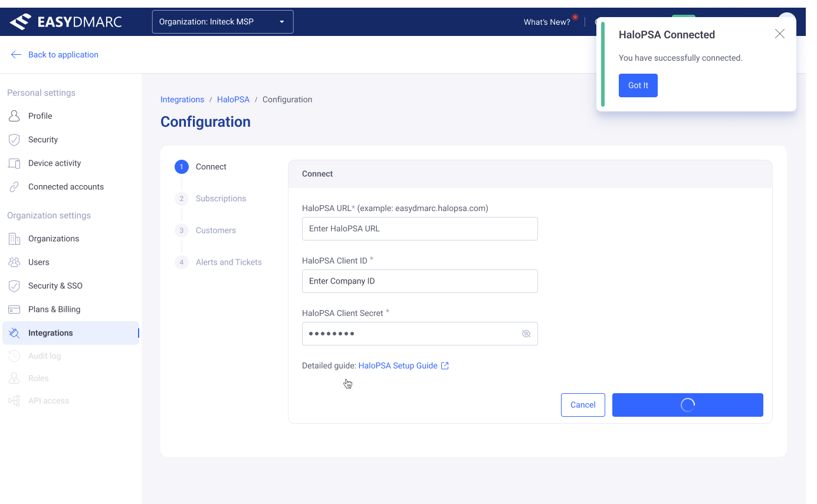Select step 2 Subscriptions

(x=211, y=199)
